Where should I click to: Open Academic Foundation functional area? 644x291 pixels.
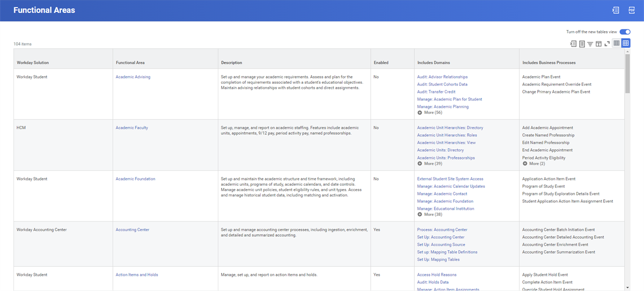[x=135, y=179]
